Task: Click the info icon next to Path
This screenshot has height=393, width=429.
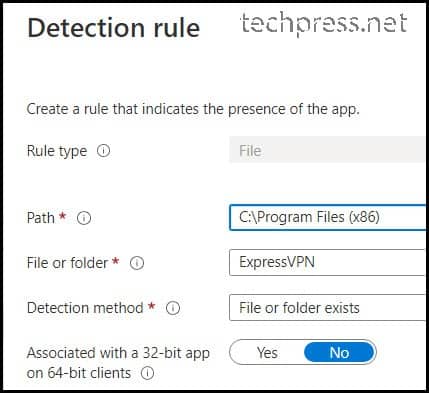Action: tap(84, 218)
